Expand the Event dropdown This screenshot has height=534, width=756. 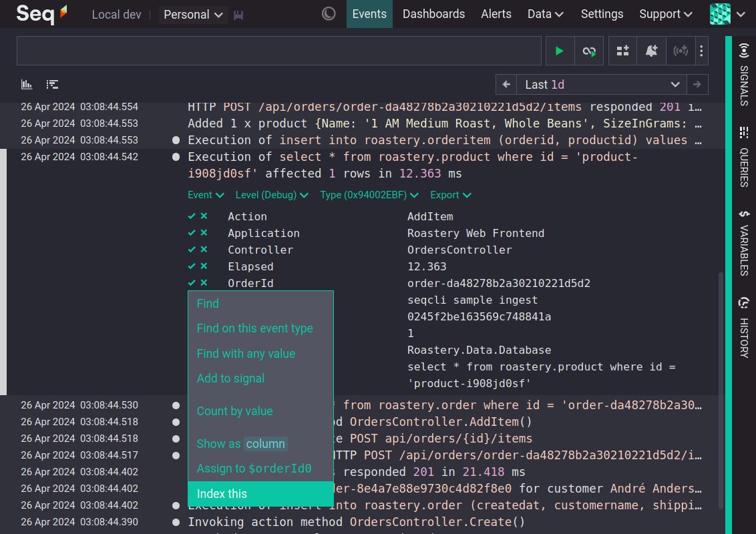pyautogui.click(x=206, y=195)
